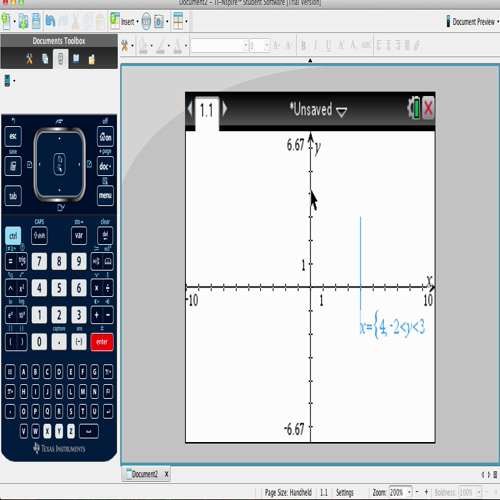Expand the Zoom 200% dropdown
The height and width of the screenshot is (500, 500).
coord(409,492)
